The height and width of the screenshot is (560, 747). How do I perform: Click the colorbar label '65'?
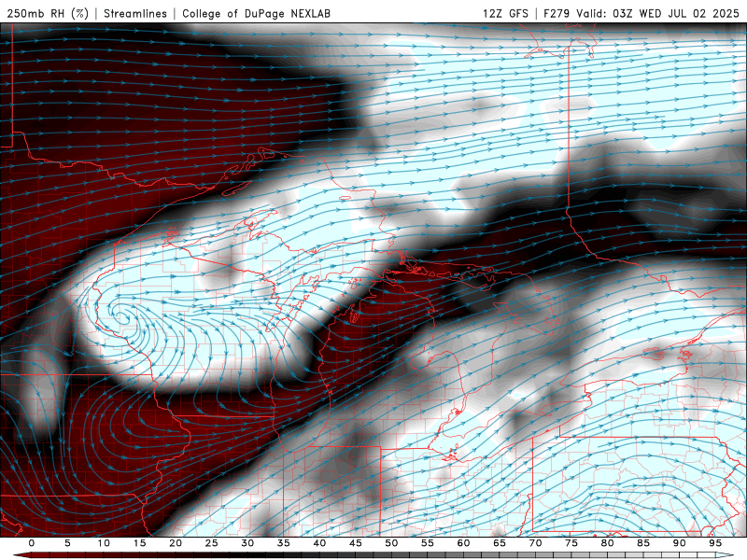click(500, 543)
